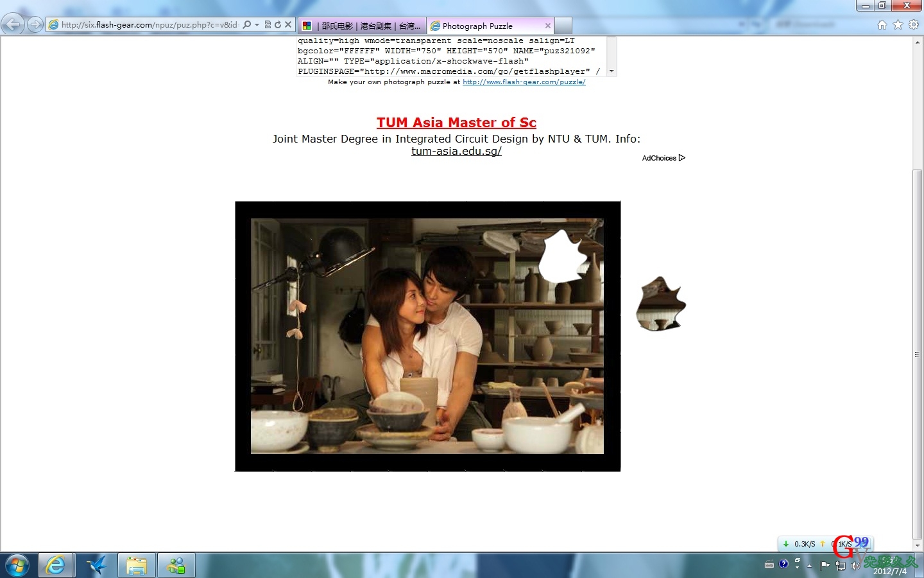Follow the flash-gear.com/puzzle link
This screenshot has width=924, height=578.
(524, 82)
